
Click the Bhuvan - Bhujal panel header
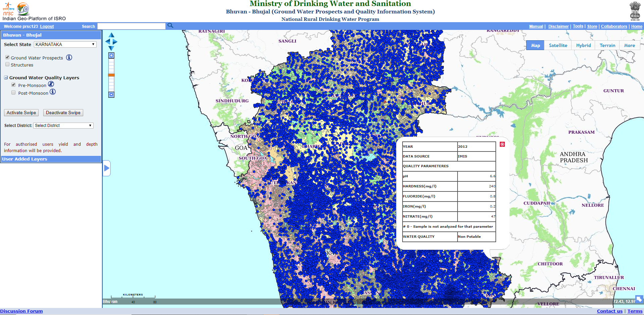(51, 35)
